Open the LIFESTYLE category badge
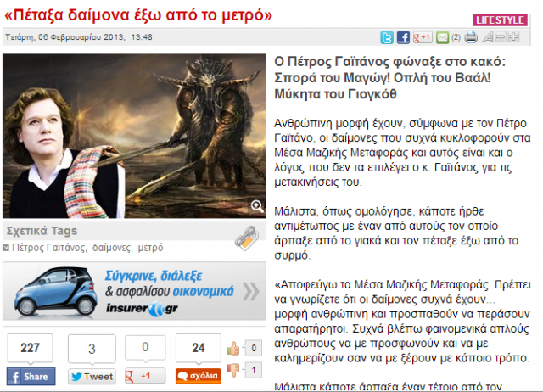Image resolution: width=543 pixels, height=392 pixels. pos(500,20)
